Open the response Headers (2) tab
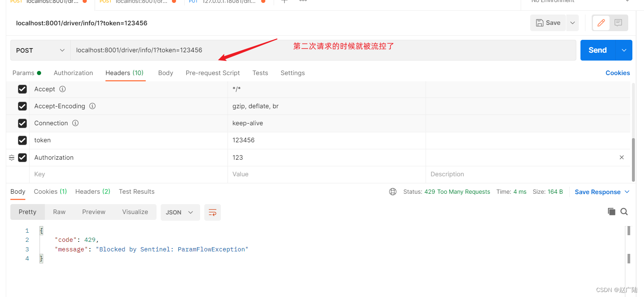The height and width of the screenshot is (297, 644). pyautogui.click(x=93, y=192)
